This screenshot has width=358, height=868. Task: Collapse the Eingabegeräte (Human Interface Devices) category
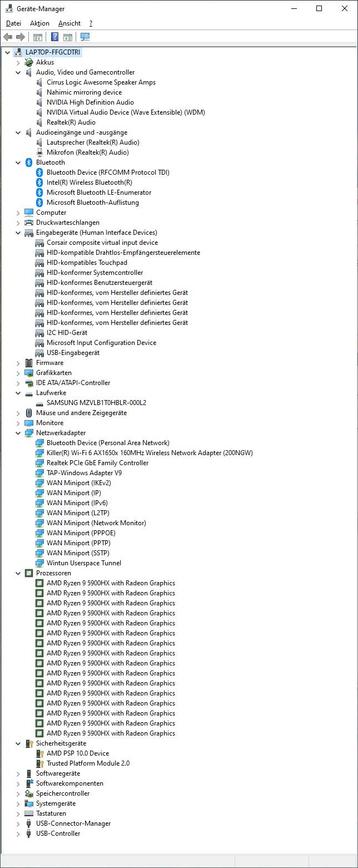(x=18, y=233)
